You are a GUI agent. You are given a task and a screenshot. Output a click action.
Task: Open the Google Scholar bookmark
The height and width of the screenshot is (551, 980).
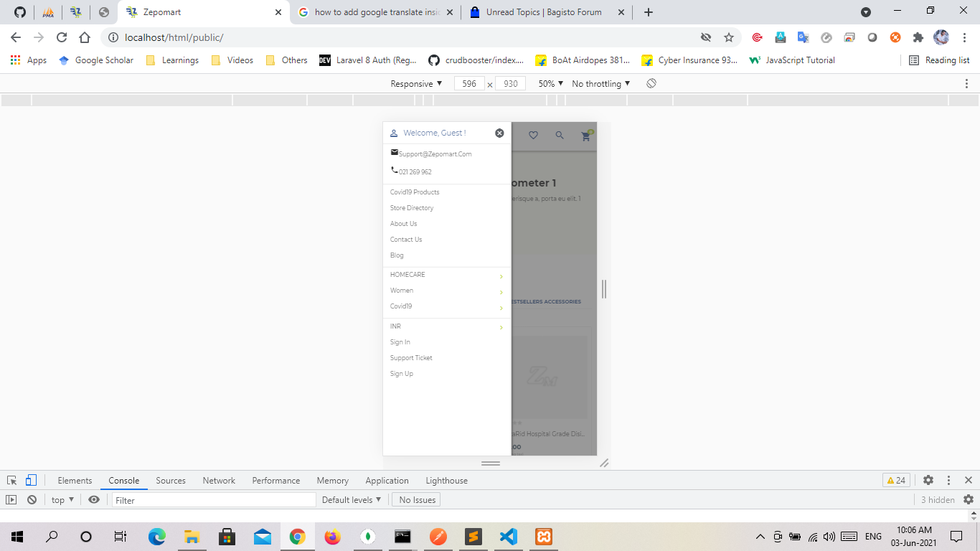pos(96,60)
